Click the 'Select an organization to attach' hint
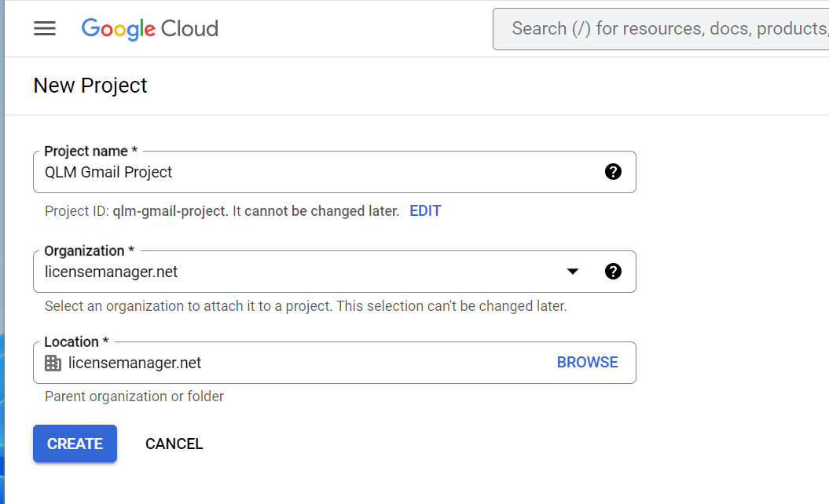This screenshot has width=829, height=504. 306,306
